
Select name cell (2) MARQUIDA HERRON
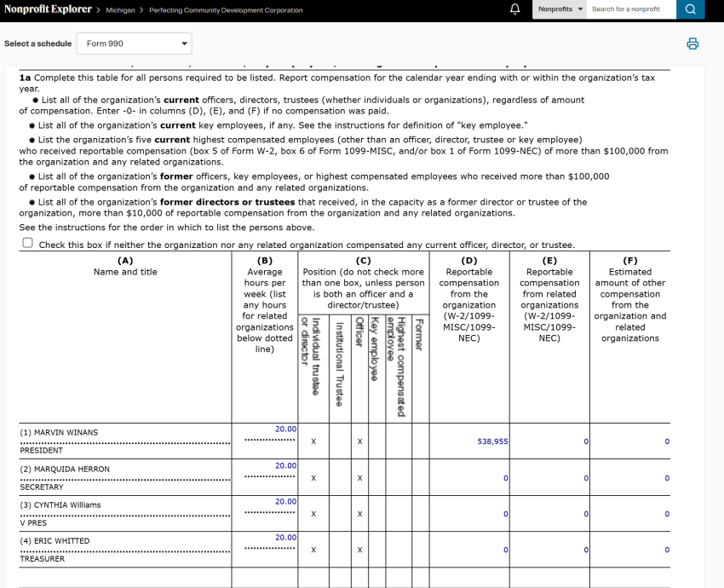pos(65,469)
